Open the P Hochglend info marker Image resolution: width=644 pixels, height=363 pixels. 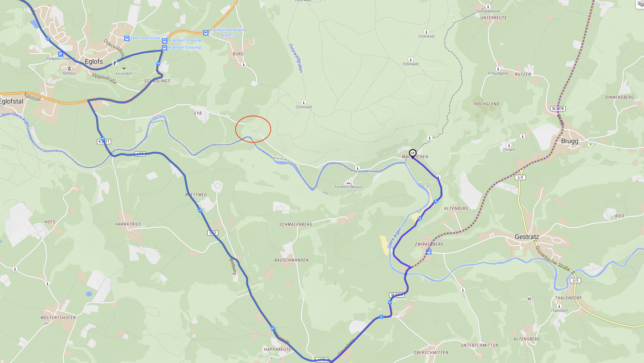pos(498,69)
